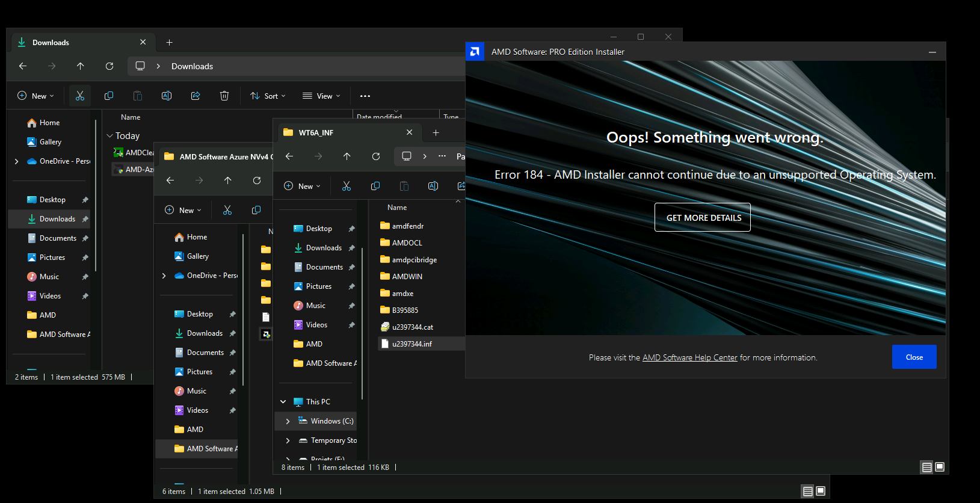Image resolution: width=980 pixels, height=503 pixels.
Task: Click Cut icon in AMD Software Azure window
Action: click(227, 210)
